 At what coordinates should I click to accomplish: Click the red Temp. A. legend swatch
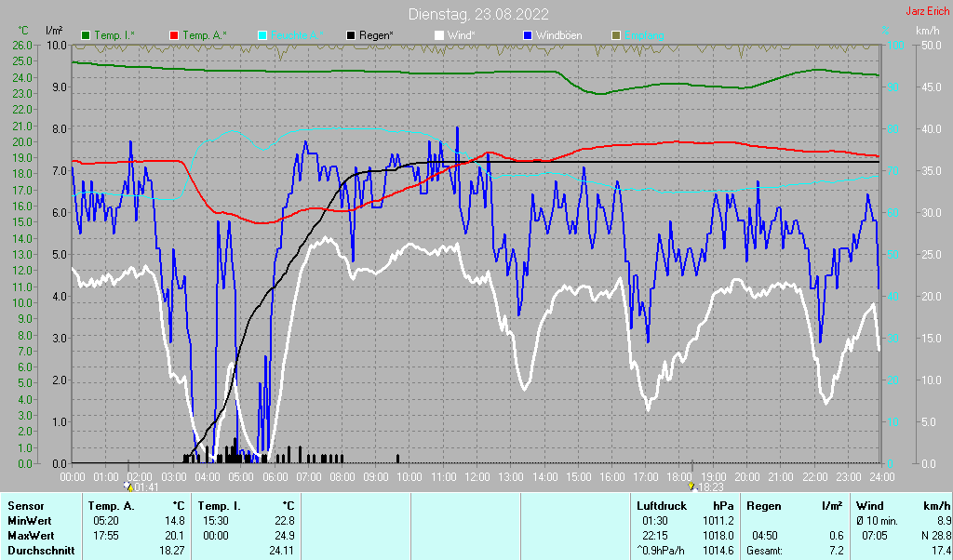pyautogui.click(x=174, y=35)
